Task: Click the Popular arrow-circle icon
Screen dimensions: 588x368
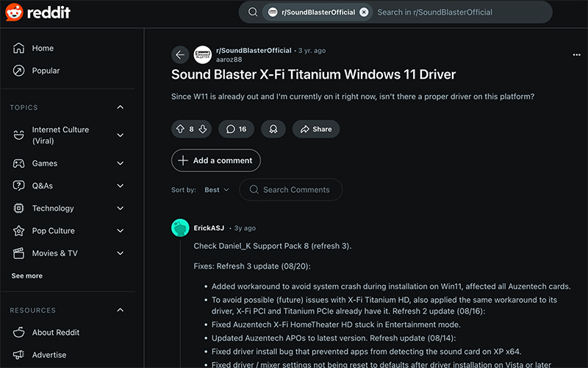Action: [x=19, y=71]
